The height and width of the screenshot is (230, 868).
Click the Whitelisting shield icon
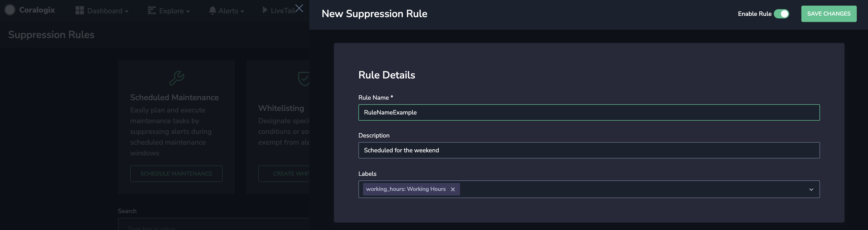point(304,78)
